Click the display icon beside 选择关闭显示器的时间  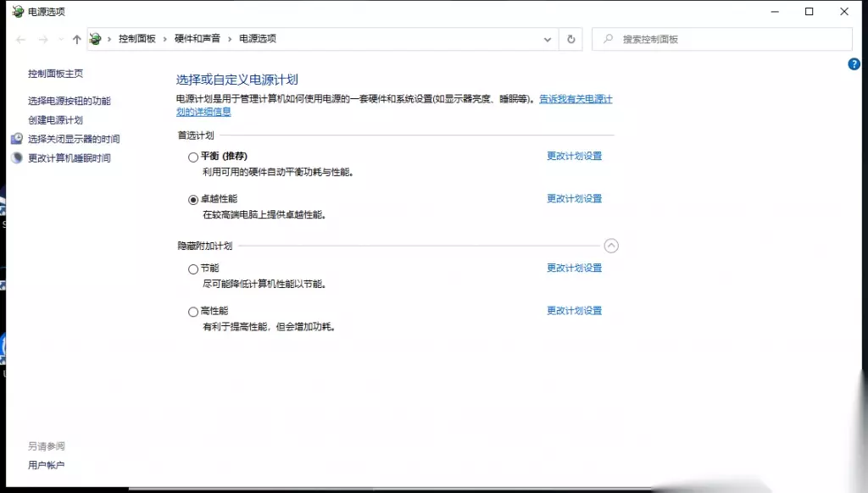17,139
